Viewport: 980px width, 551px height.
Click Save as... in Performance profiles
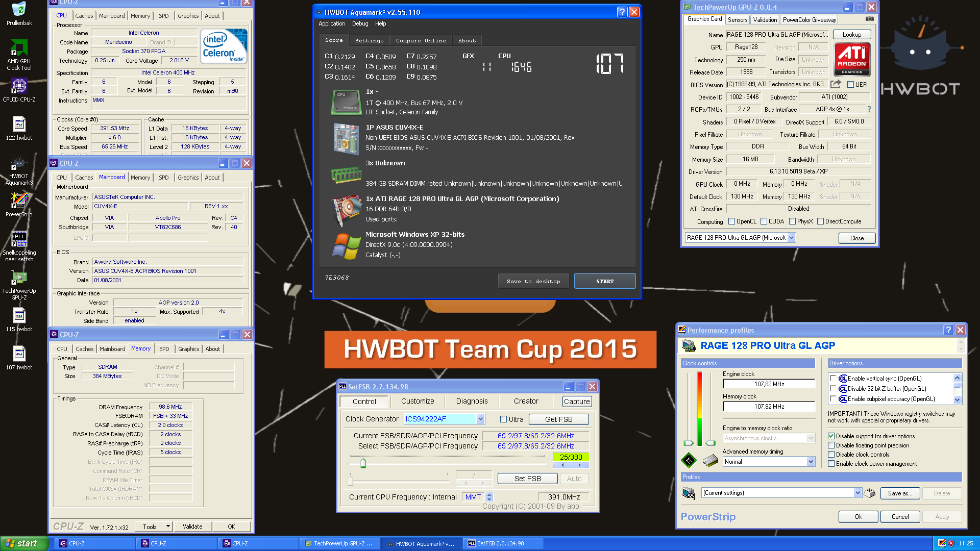(x=900, y=493)
